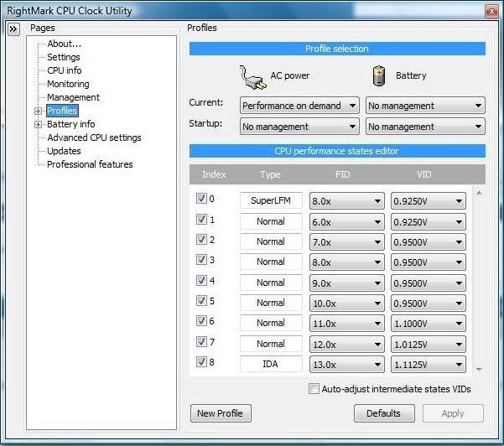Open the 6.0x FID dropdown
The width and height of the screenshot is (504, 446).
pyautogui.click(x=347, y=221)
